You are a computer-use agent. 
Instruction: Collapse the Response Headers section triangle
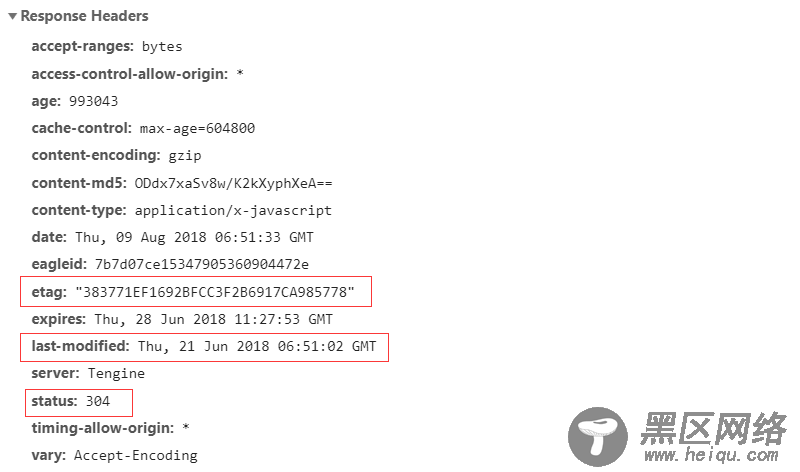coord(13,16)
